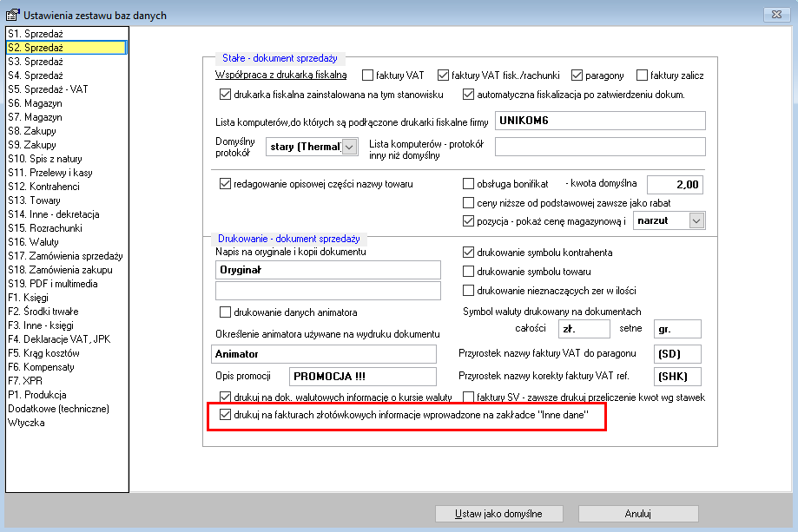Click the Anuluj button

(638, 514)
